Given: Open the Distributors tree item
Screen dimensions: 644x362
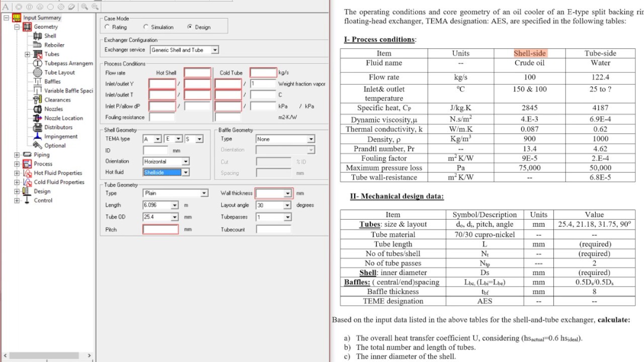Looking at the screenshot, I should [58, 127].
